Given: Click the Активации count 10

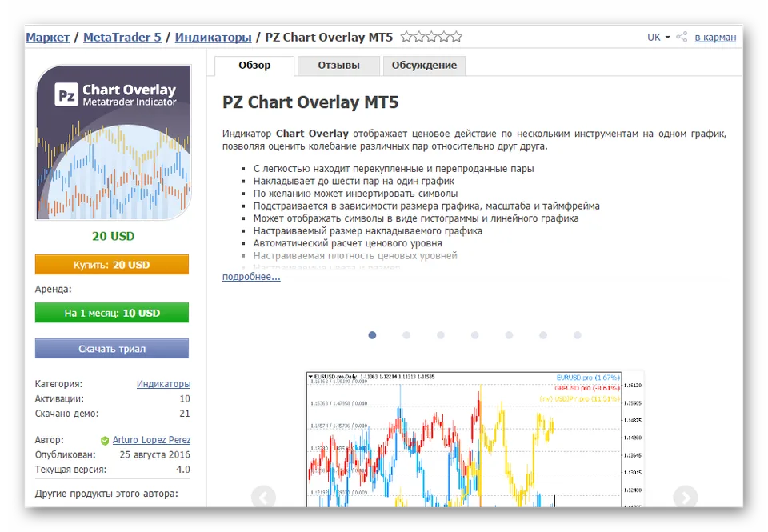Looking at the screenshot, I should (x=185, y=398).
